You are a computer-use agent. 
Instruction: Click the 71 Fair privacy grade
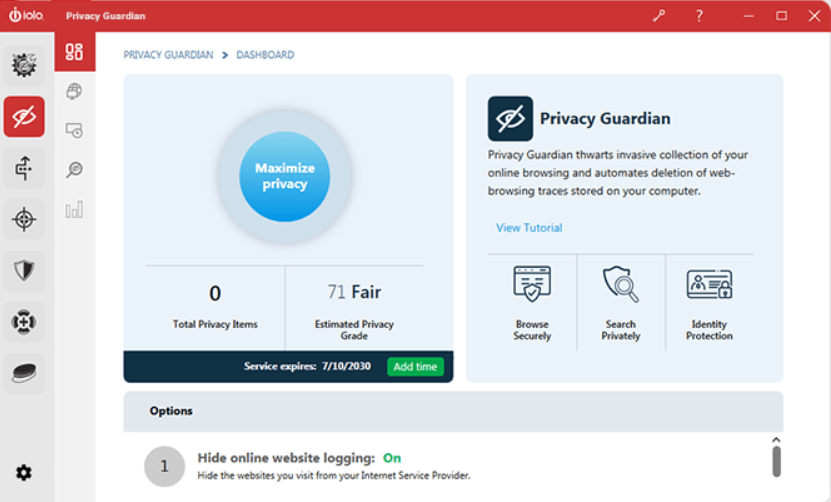(x=354, y=292)
